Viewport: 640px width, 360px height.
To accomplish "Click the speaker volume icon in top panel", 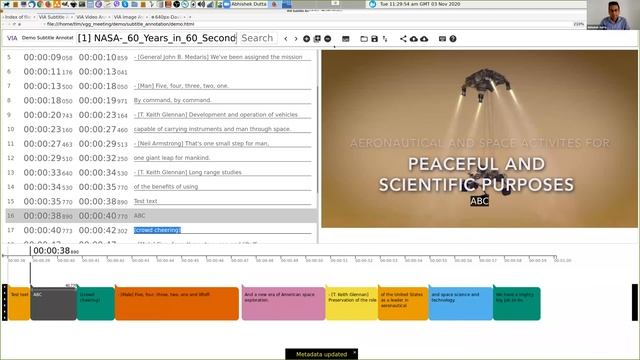I will [202, 4].
